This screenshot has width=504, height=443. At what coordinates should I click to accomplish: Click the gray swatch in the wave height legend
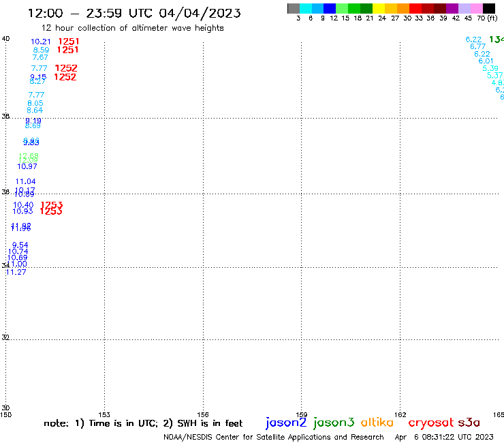point(294,8)
